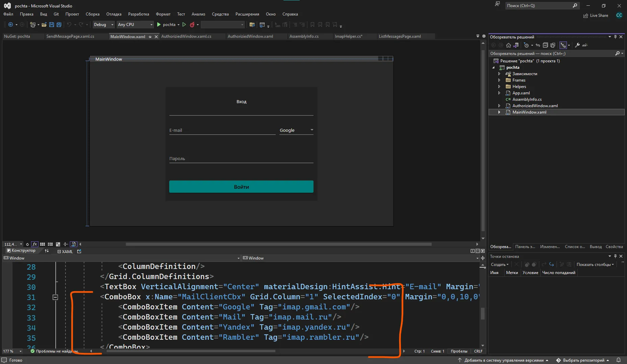
Task: Open the Расширения menu
Action: pyautogui.click(x=247, y=14)
